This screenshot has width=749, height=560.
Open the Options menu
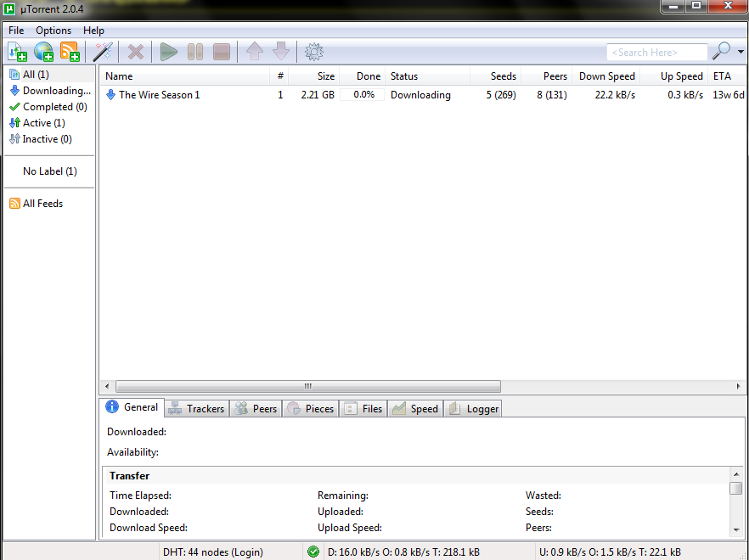(53, 31)
